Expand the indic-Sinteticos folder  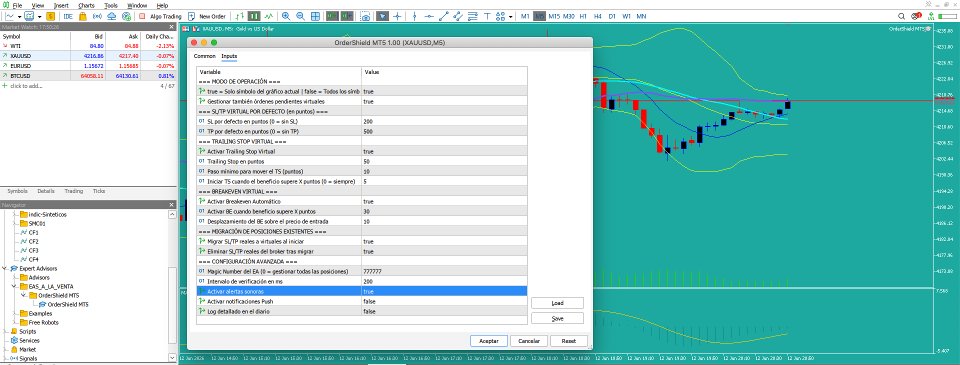pos(15,215)
